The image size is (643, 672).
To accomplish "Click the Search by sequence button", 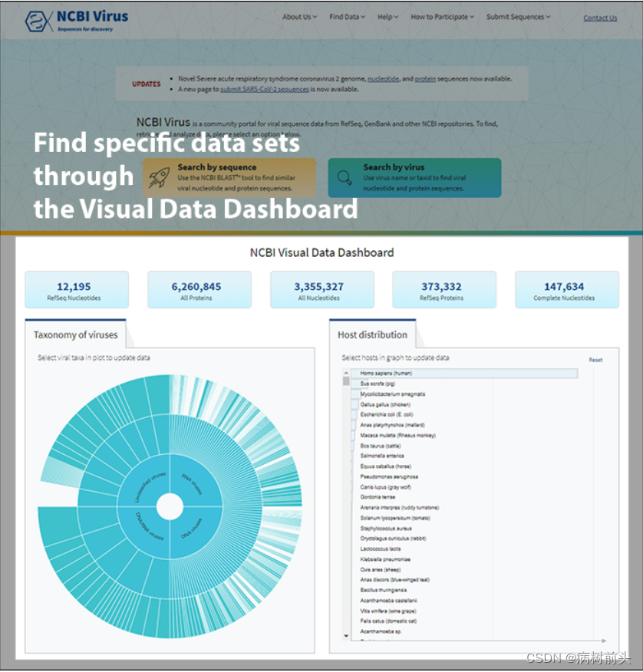I will (x=229, y=177).
